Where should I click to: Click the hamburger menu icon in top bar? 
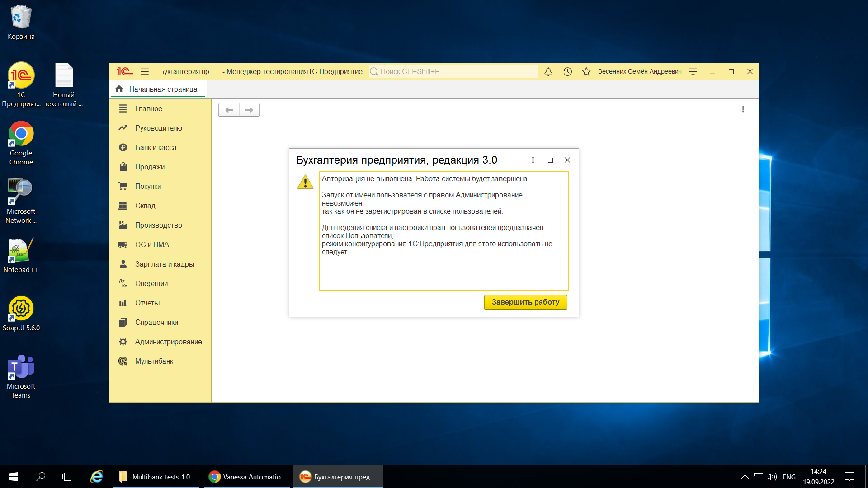pyautogui.click(x=144, y=71)
